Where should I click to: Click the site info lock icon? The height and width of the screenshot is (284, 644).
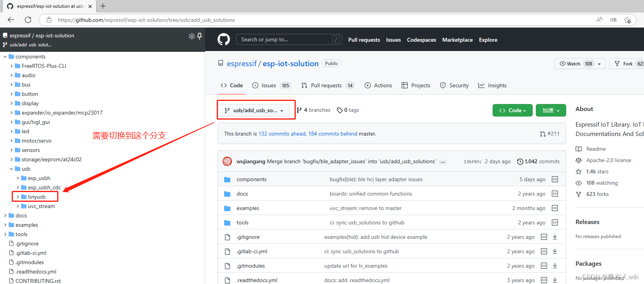click(x=49, y=20)
